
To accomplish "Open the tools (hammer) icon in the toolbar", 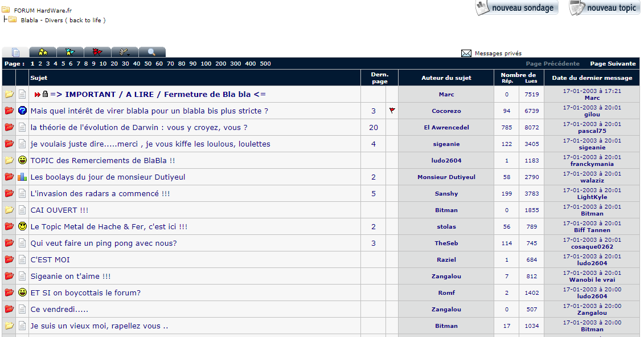I will tap(122, 51).
